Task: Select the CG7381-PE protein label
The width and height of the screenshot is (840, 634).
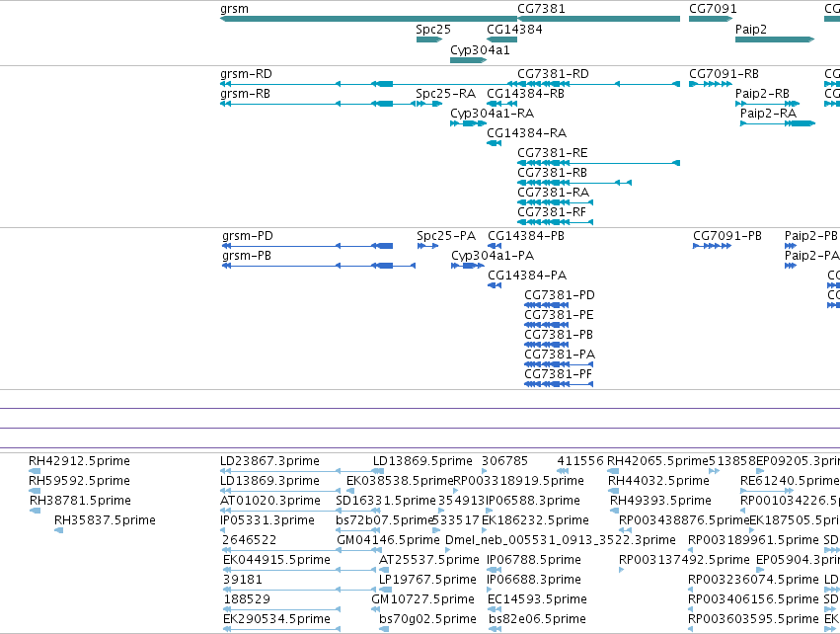Action: (x=559, y=315)
